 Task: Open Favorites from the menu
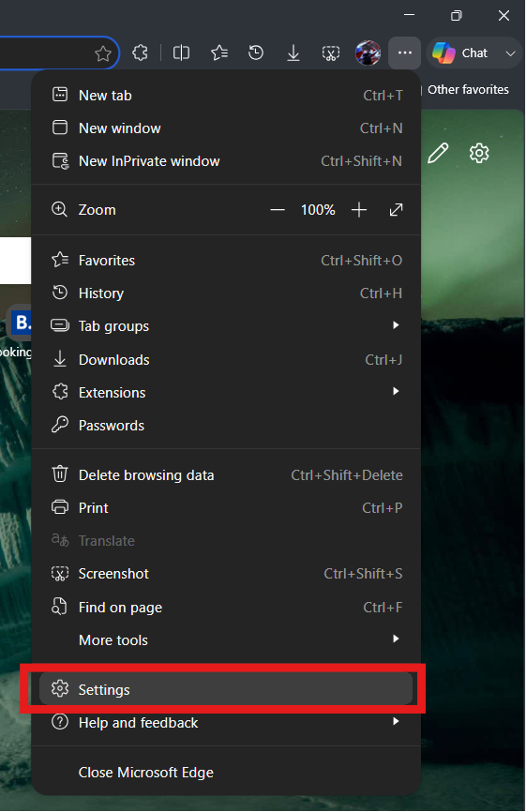coord(226,260)
